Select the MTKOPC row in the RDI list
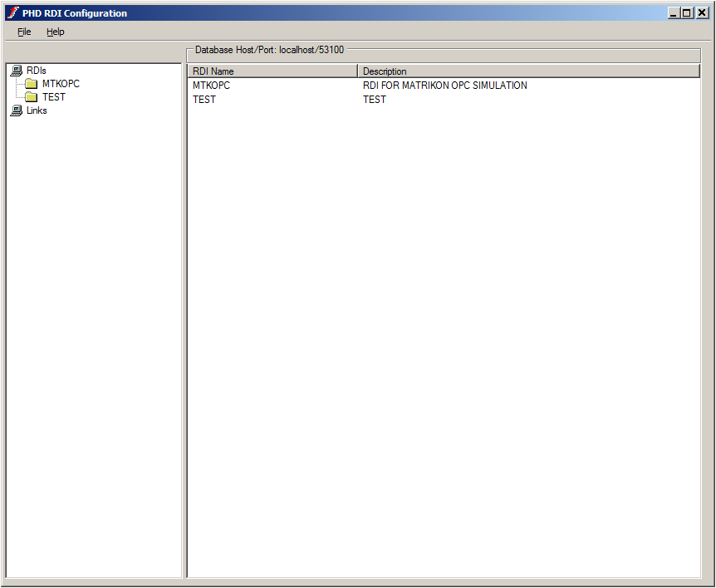The image size is (716, 588). click(211, 85)
